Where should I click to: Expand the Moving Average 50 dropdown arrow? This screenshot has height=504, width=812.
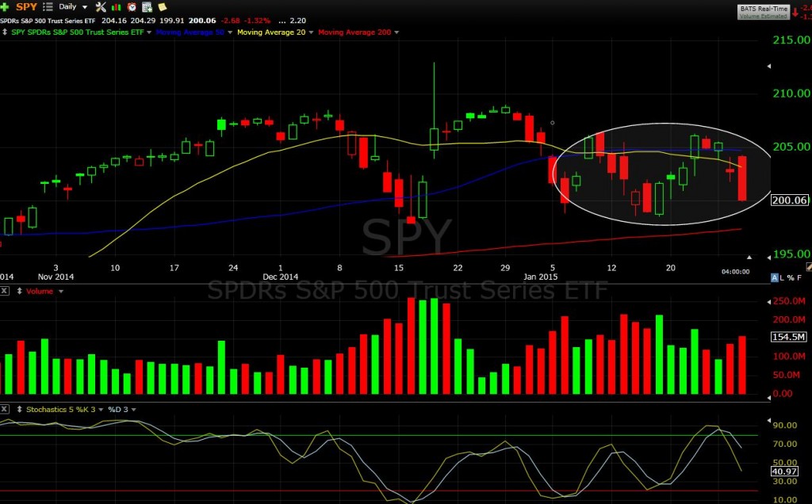point(230,32)
